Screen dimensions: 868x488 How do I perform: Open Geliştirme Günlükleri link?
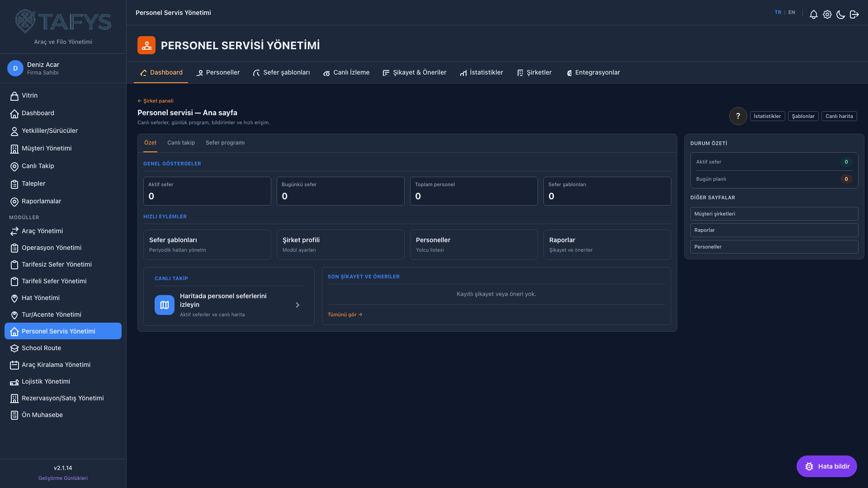[x=63, y=478]
